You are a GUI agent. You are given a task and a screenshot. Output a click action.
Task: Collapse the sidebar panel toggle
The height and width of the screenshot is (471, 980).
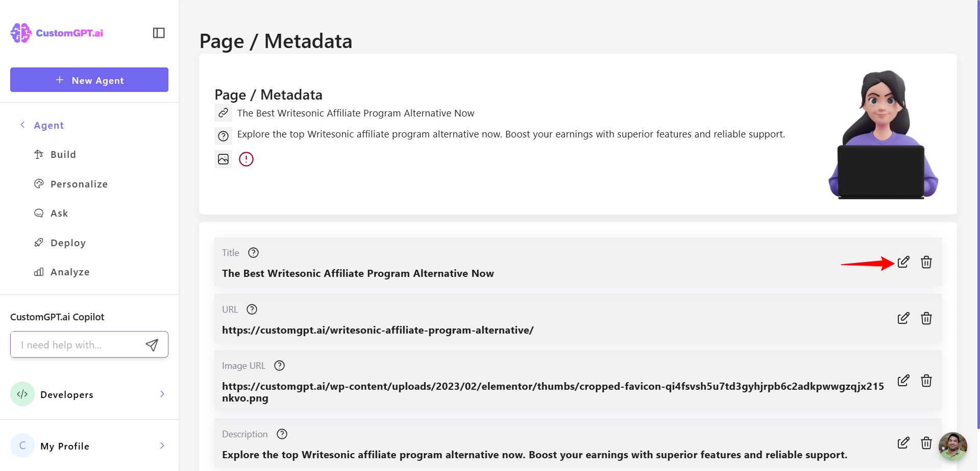(159, 33)
